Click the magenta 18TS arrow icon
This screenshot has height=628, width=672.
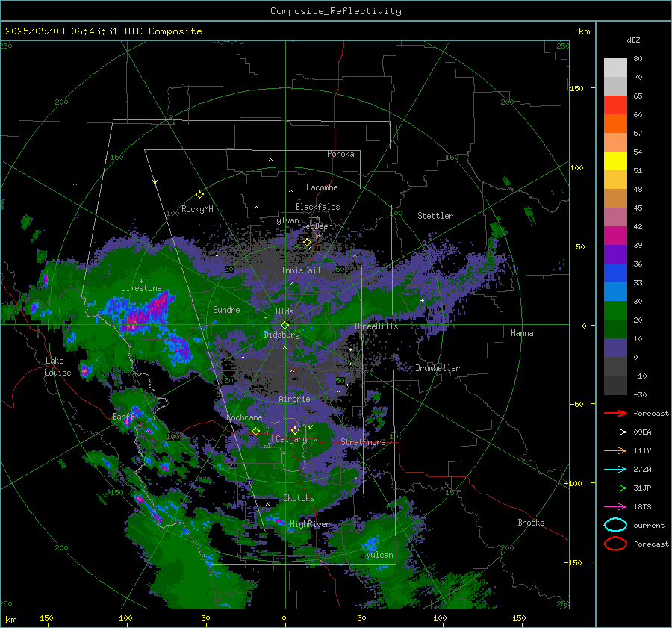(x=615, y=507)
